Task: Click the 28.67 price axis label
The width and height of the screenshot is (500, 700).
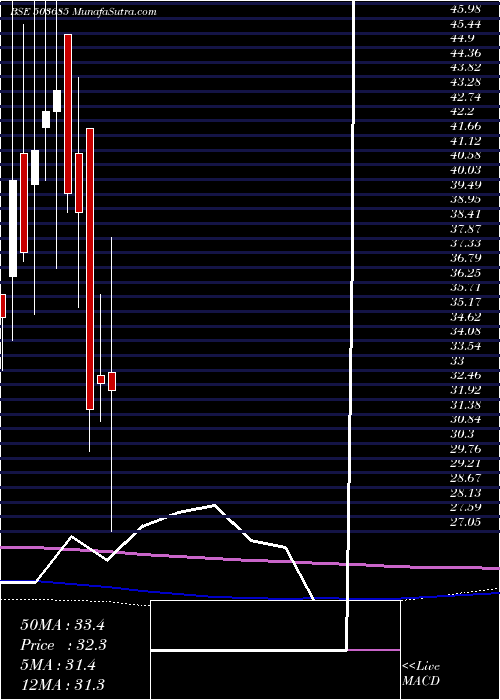Action: [x=466, y=478]
